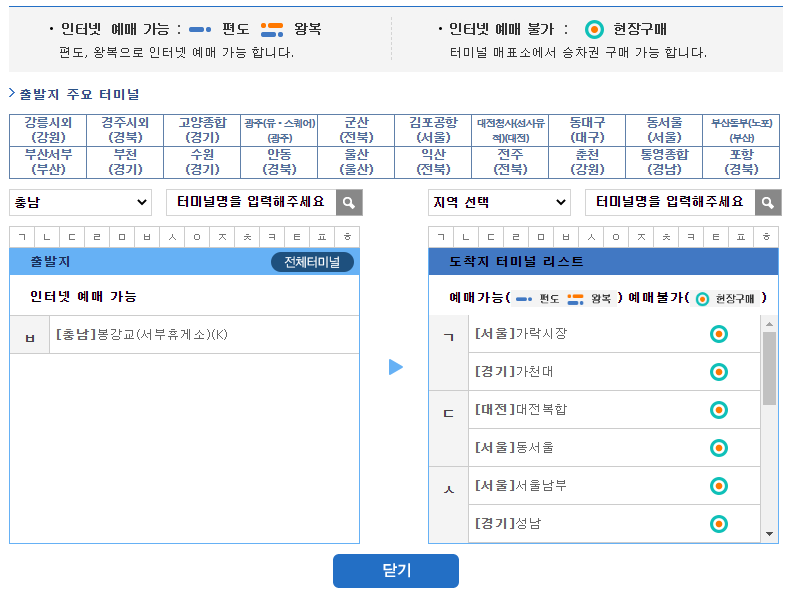791x590 pixels.
Task: Select 부산서부(부산) major terminal
Action: coord(48,162)
